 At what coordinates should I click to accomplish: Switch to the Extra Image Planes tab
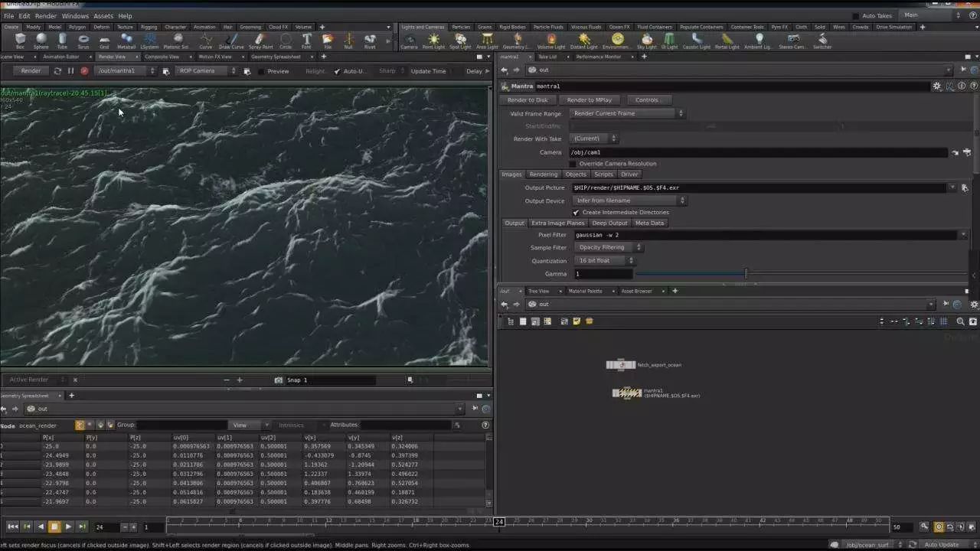click(x=557, y=223)
